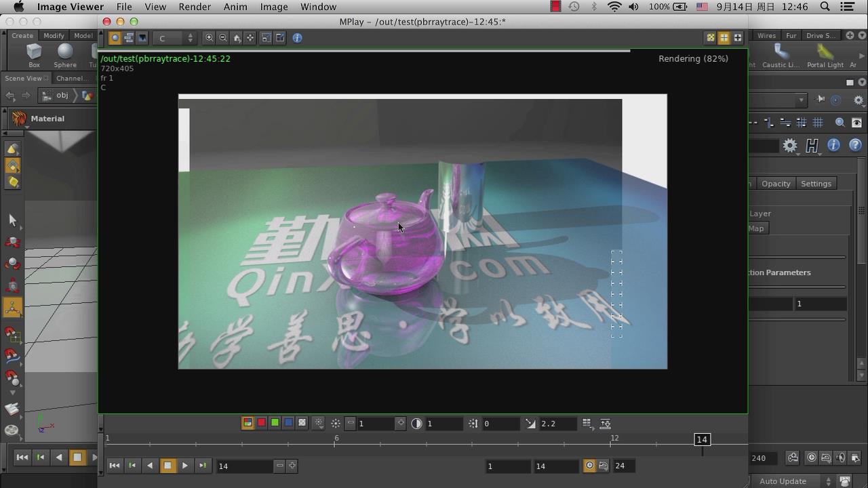The width and height of the screenshot is (868, 488).
Task: Open the shelf options arrow beside the plus
Action: click(861, 35)
